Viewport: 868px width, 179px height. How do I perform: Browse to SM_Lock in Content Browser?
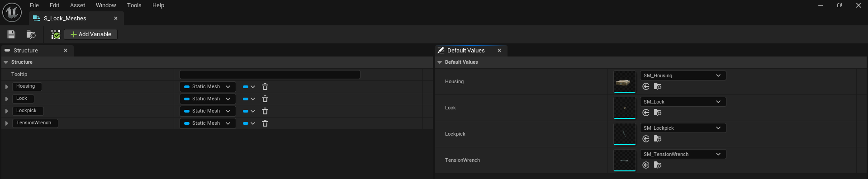(658, 113)
